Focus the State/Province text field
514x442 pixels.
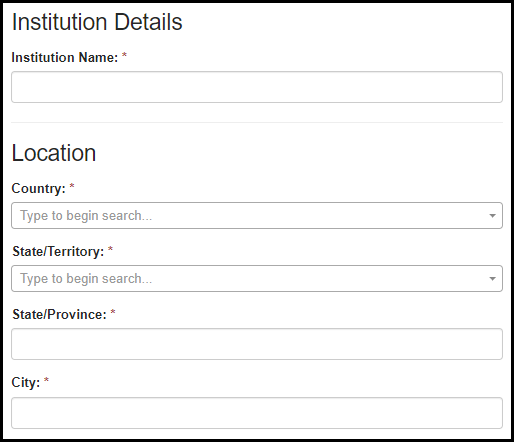click(x=257, y=344)
